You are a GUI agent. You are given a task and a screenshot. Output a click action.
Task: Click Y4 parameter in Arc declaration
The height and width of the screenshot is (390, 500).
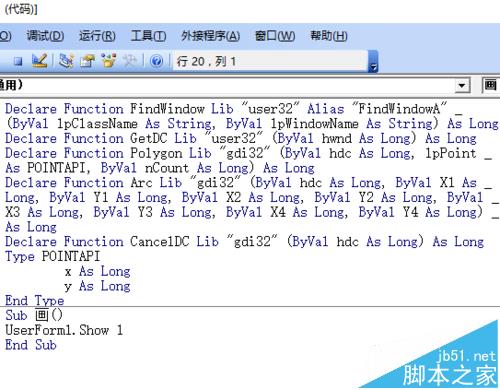410,212
